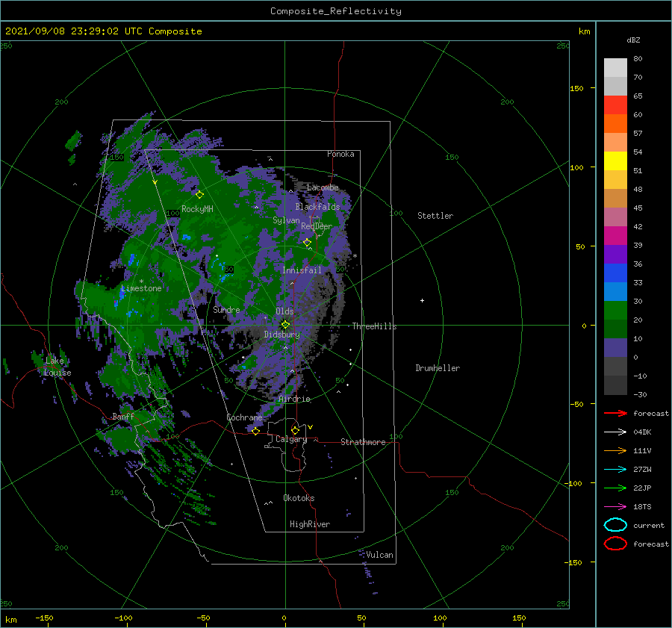672x628 pixels.
Task: Click the green 22JP arrow icon
Action: coord(615,488)
